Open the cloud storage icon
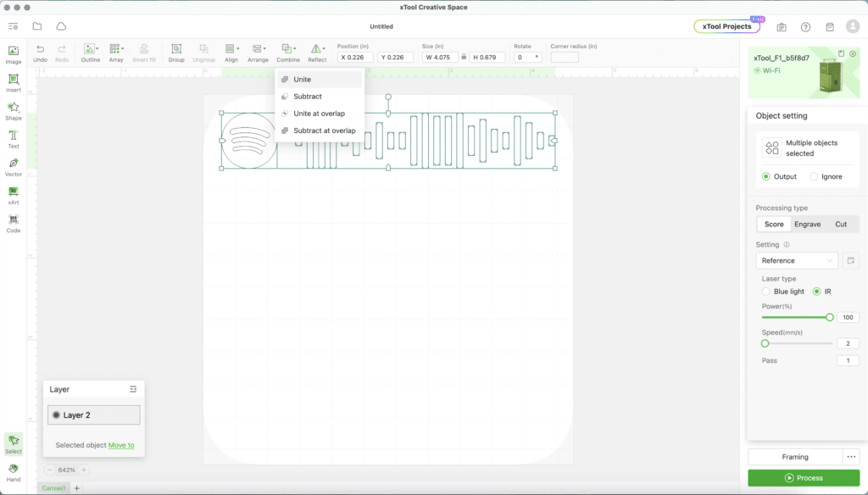Screen dimensions: 868x495 point(61,26)
